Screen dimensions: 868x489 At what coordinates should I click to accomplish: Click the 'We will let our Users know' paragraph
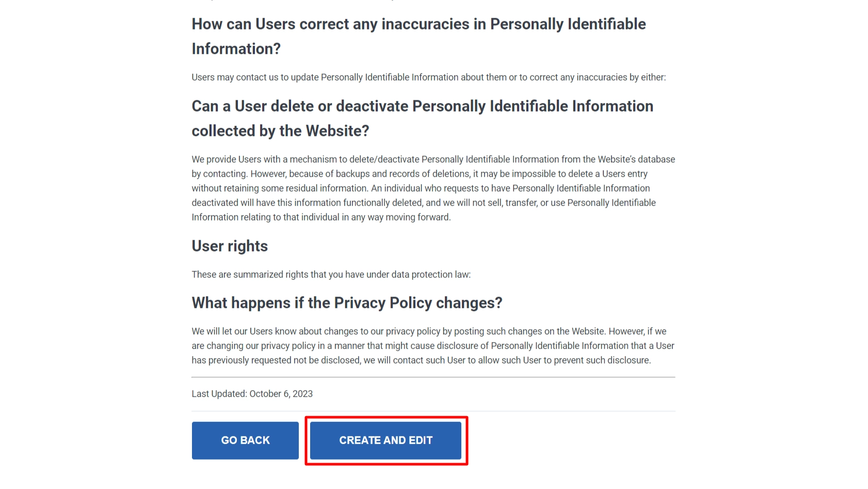tap(433, 346)
